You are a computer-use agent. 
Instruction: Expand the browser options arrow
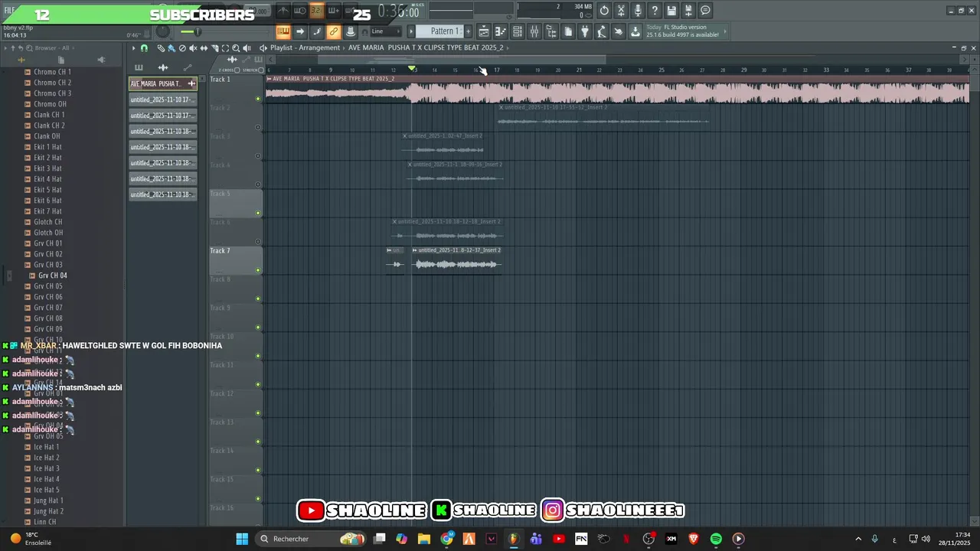click(x=5, y=47)
